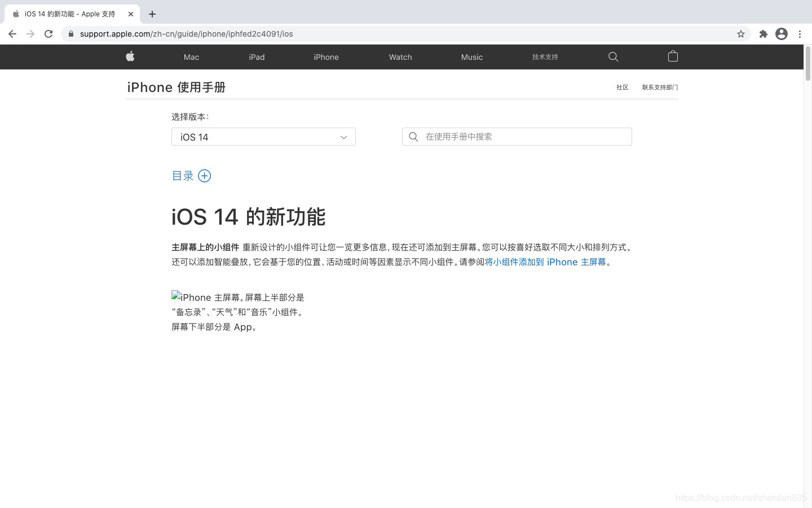This screenshot has width=812, height=508.
Task: Open Chrome three-dot menu
Action: tap(800, 34)
